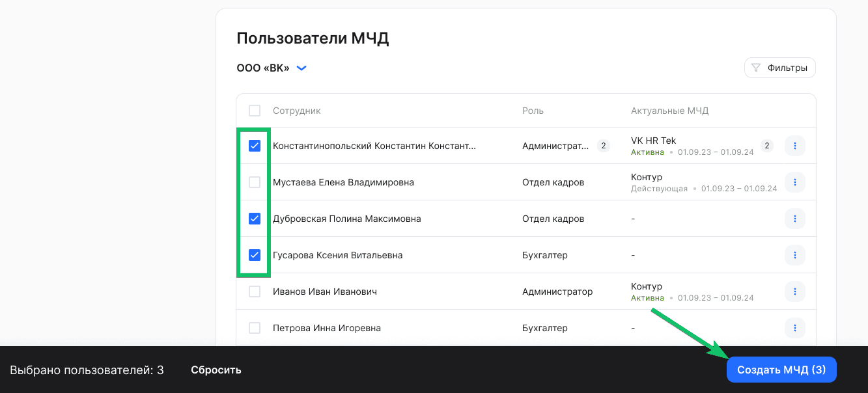Open three-dot menu for Константинопольский row

pos(795,146)
